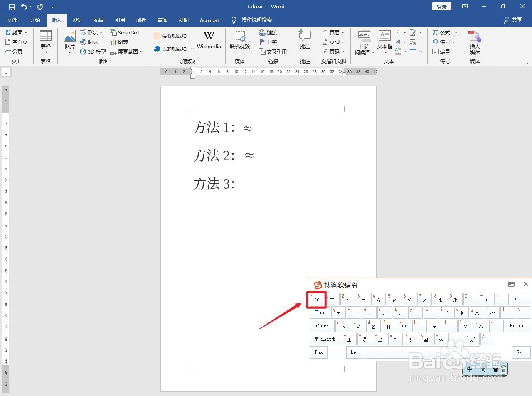Collapse the ribbon with chevron
The height and width of the screenshot is (396, 532).
526,63
